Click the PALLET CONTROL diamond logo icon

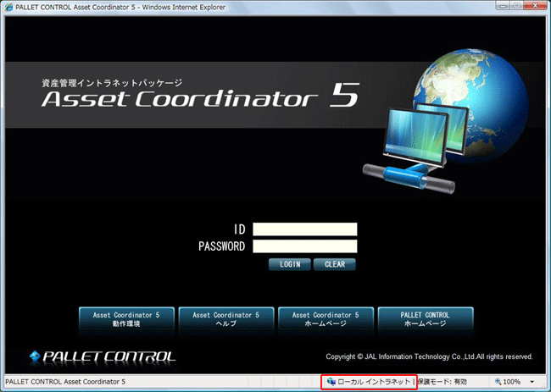tap(35, 356)
